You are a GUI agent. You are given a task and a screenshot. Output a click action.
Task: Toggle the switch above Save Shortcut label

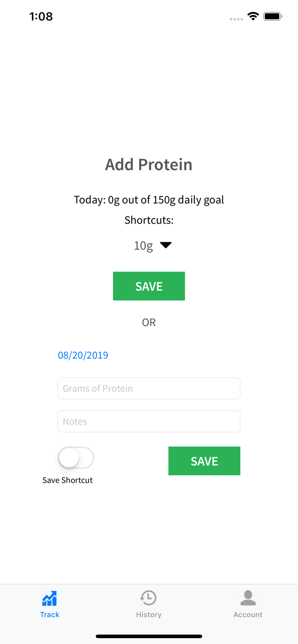point(76,458)
